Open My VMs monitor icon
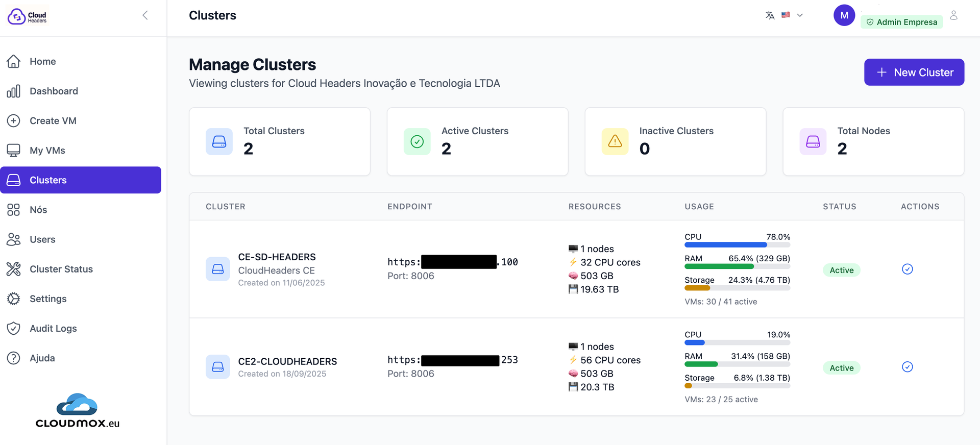Image resolution: width=980 pixels, height=445 pixels. [14, 151]
